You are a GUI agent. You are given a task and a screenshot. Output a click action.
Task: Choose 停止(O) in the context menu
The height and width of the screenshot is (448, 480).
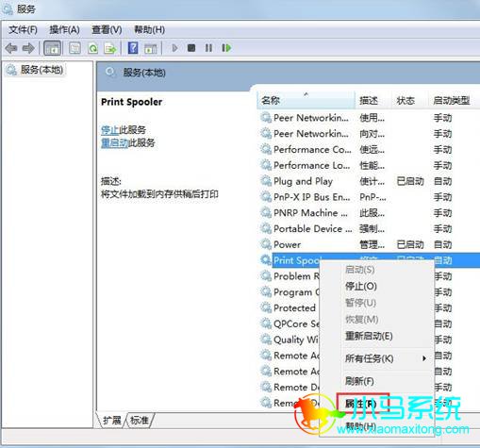pos(361,286)
